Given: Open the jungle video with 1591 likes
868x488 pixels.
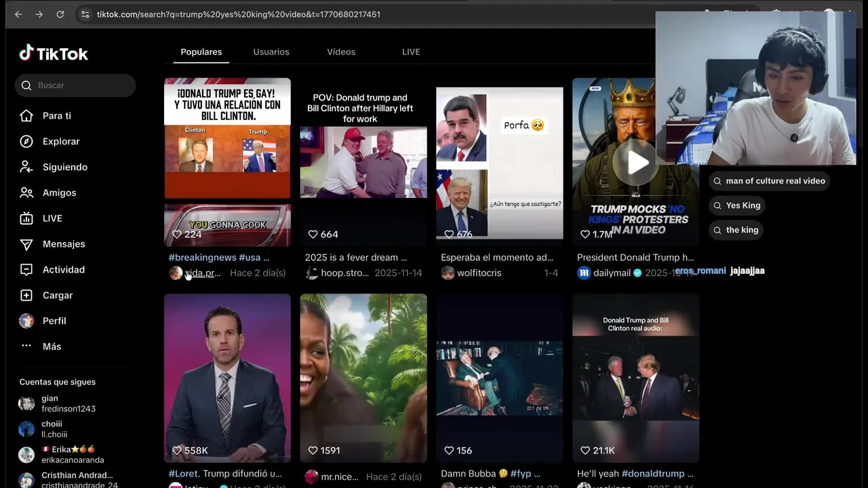Looking at the screenshot, I should pos(363,378).
